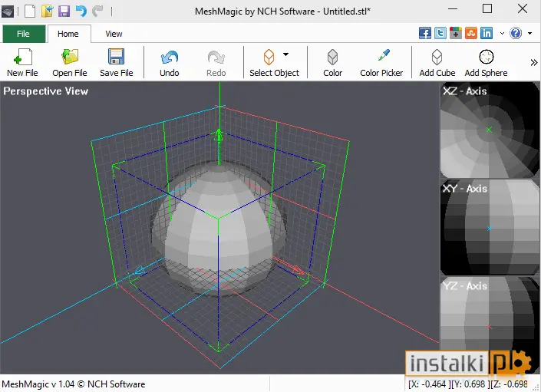Share on Facebook icon
541x392 pixels.
click(x=424, y=34)
